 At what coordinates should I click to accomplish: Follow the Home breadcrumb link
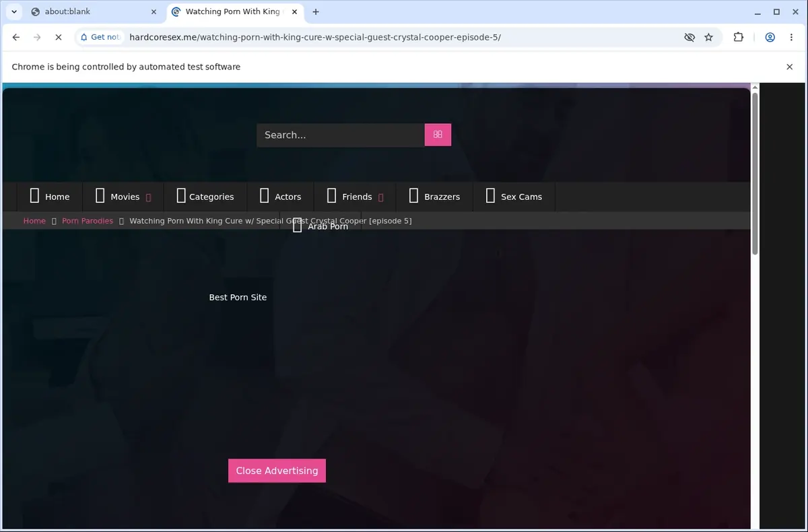[34, 221]
